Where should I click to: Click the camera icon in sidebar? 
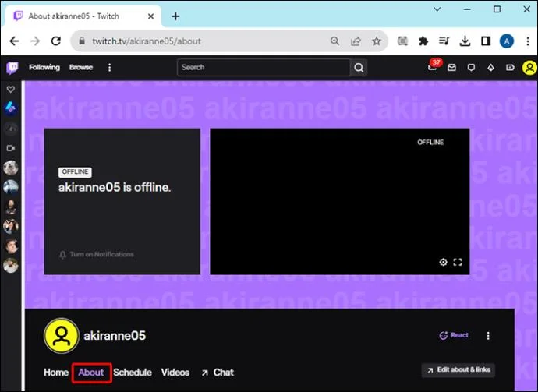click(x=11, y=148)
